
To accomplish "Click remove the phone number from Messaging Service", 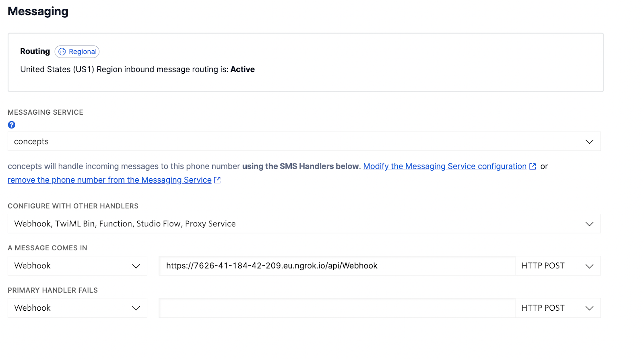I will (x=109, y=180).
